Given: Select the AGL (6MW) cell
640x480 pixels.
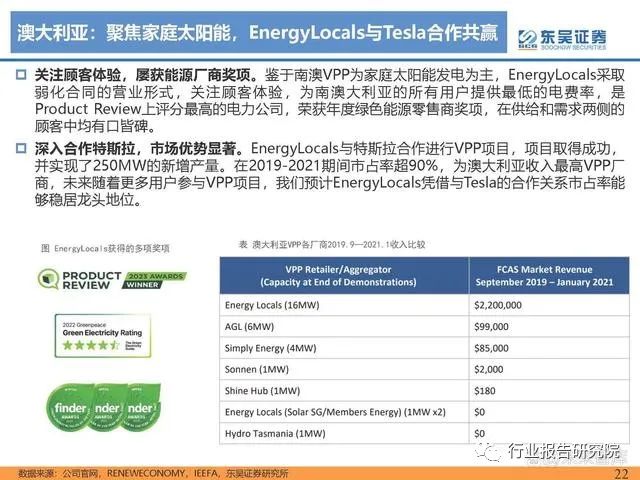Looking at the screenshot, I should pyautogui.click(x=344, y=327).
